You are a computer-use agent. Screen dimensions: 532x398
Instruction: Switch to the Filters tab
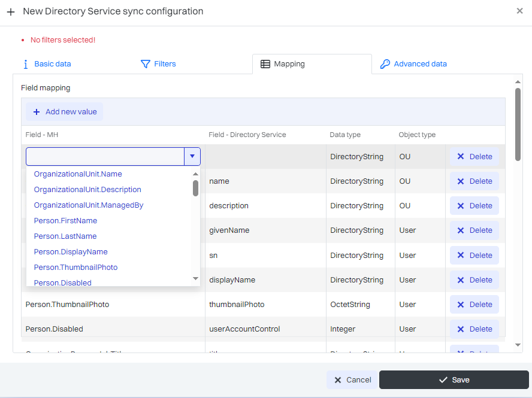click(158, 64)
